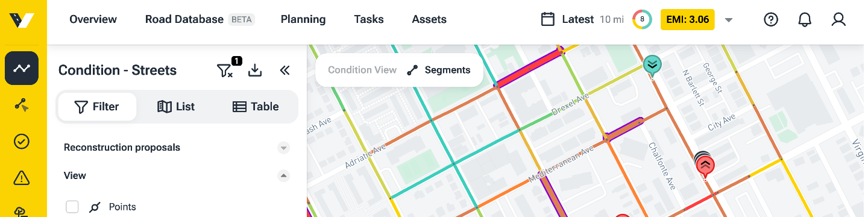868x217 pixels.
Task: Clear the active filter icon
Action: click(224, 71)
